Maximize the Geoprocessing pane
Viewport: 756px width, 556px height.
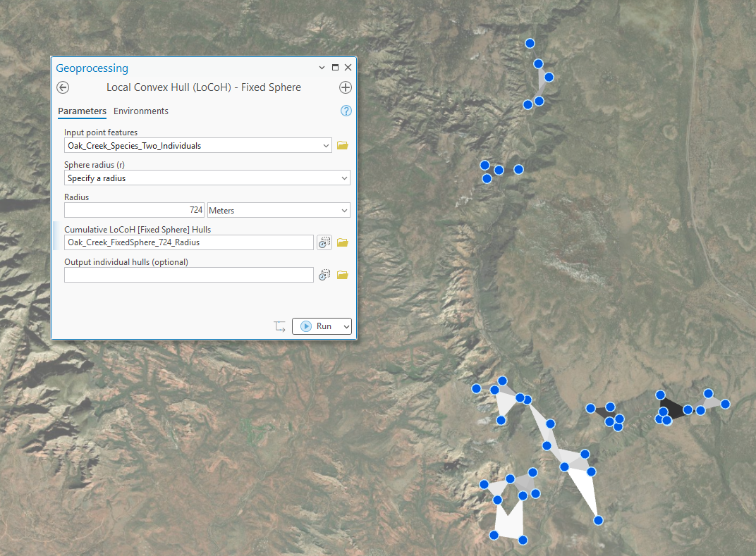pos(335,68)
